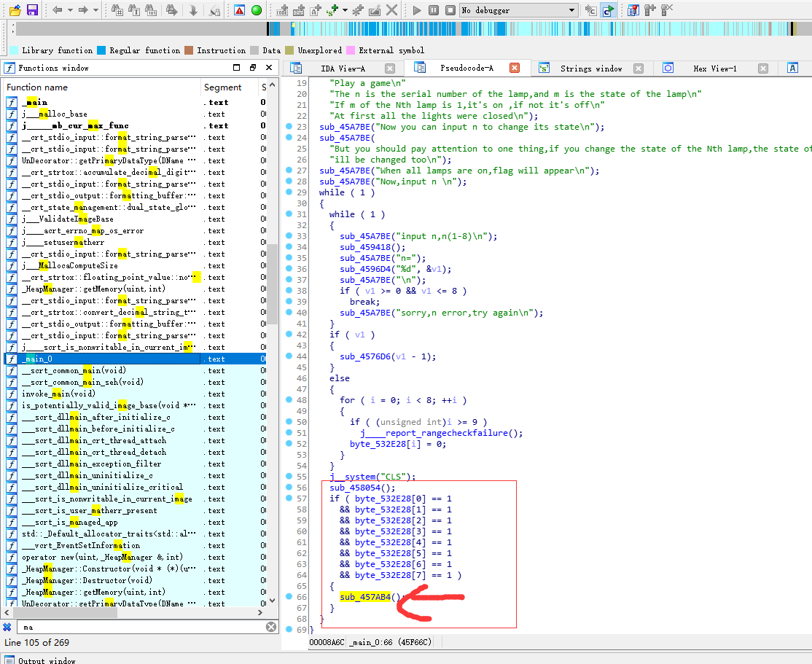Screen dimensions: 812x664
Task: Click the convert to CODE icon
Action: 282,10
